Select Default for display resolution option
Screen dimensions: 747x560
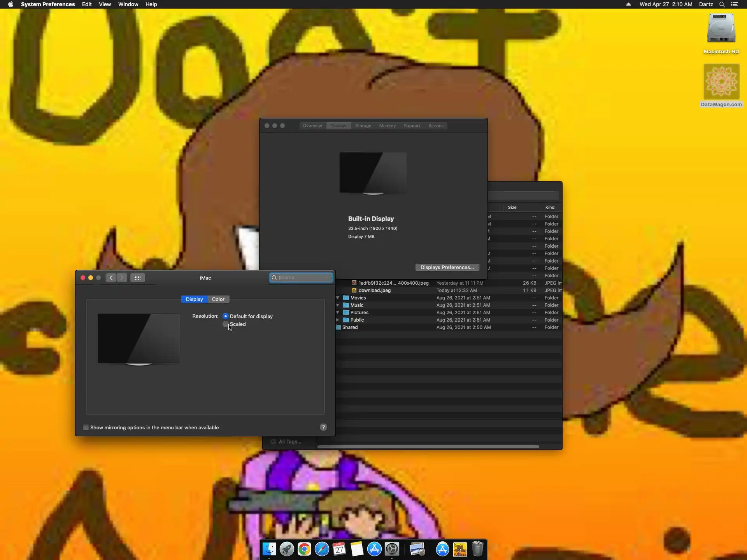point(226,316)
